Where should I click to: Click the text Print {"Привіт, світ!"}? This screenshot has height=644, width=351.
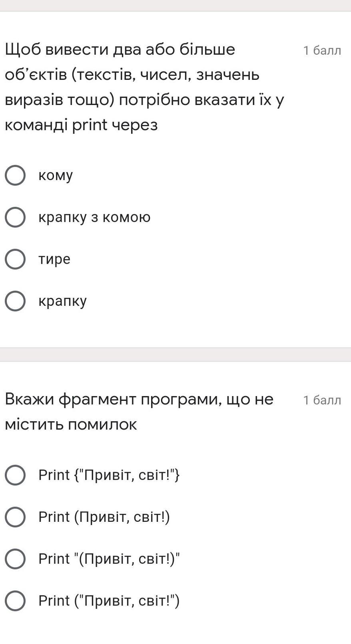pyautogui.click(x=109, y=475)
